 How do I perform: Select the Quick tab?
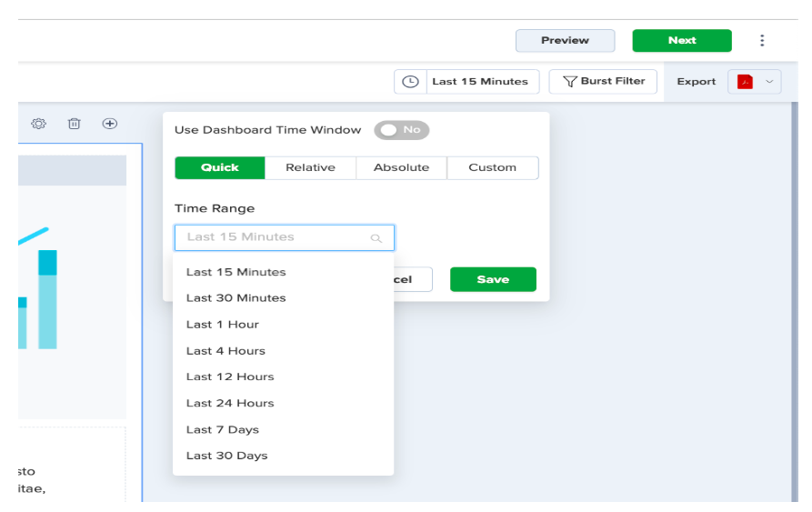pos(220,167)
